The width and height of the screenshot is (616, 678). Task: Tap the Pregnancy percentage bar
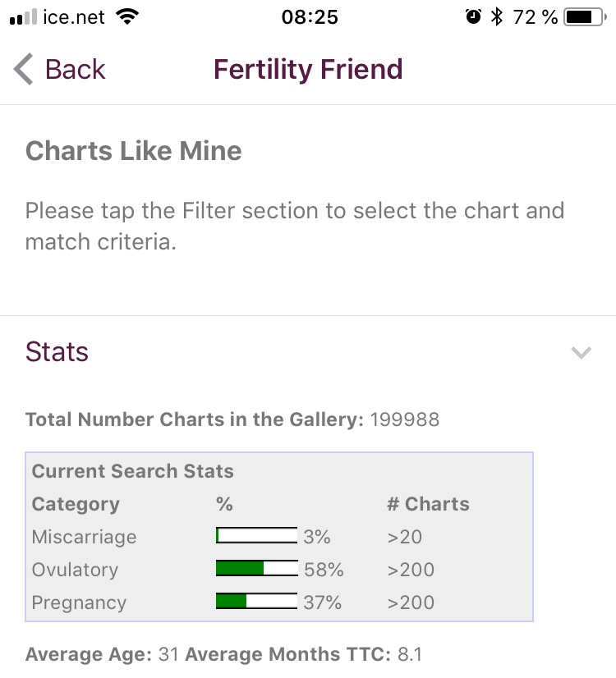click(x=256, y=602)
